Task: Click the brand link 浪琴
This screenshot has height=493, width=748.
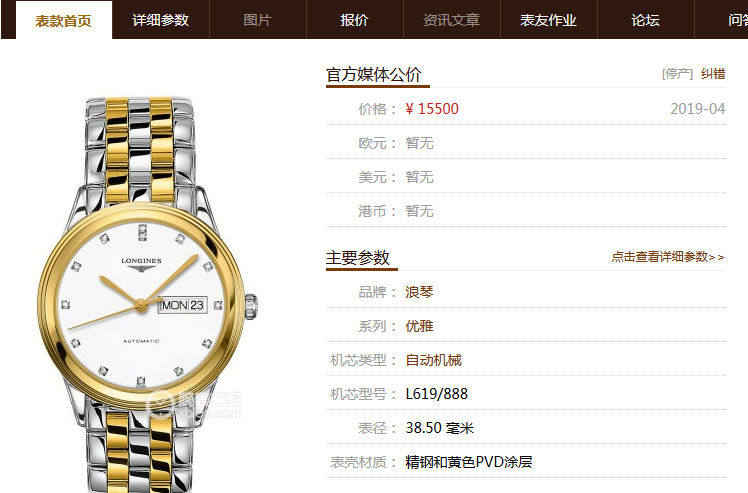Action: (419, 292)
